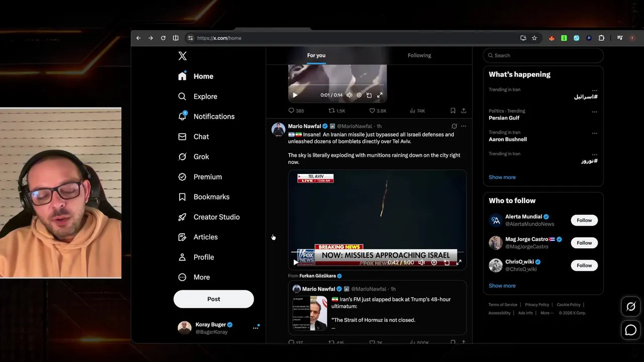Bookmark this page with star icon

point(534,38)
